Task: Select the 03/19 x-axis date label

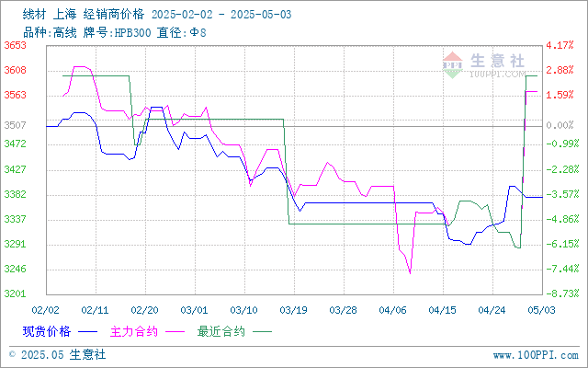Action: 294,310
